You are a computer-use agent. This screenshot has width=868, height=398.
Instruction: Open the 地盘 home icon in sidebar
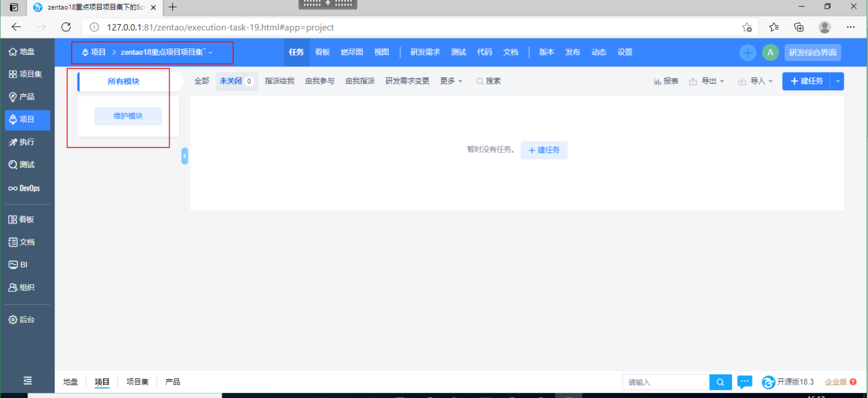[13, 52]
